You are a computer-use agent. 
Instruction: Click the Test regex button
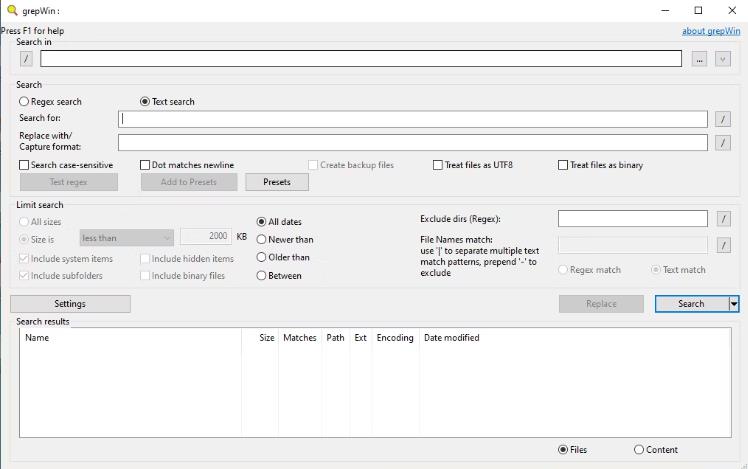pyautogui.click(x=69, y=182)
